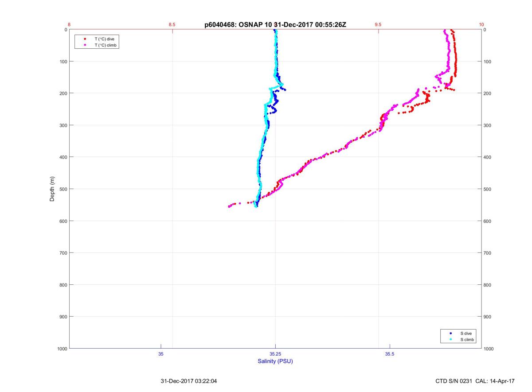Click the 200 tick on the right depth axis

tap(488, 93)
